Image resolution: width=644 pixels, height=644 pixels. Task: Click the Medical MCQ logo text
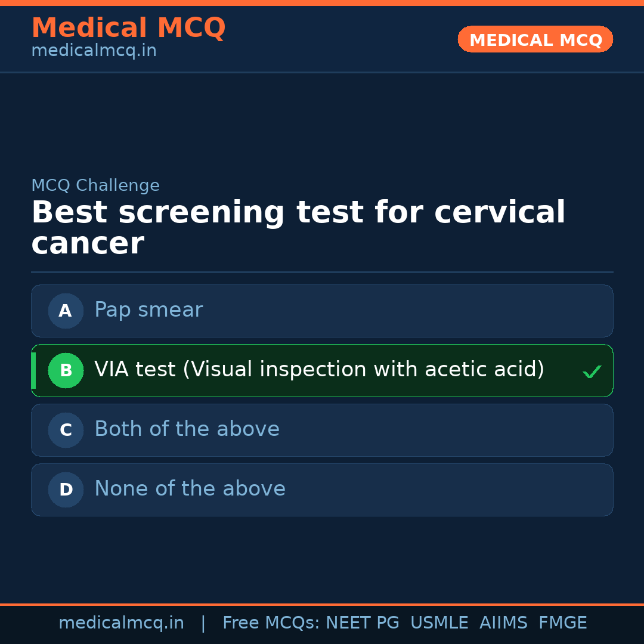coord(128,27)
